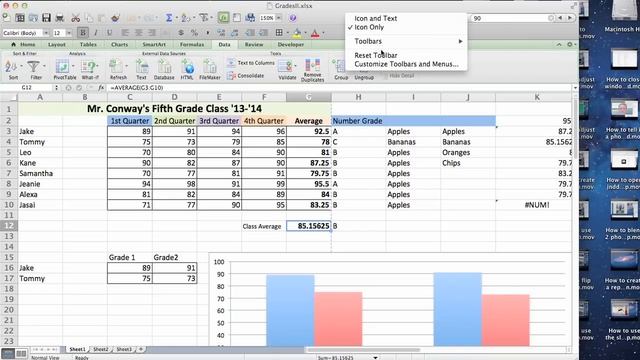Viewport: 640px width, 360px height.
Task: Click the percent style icon
Action: (194, 33)
